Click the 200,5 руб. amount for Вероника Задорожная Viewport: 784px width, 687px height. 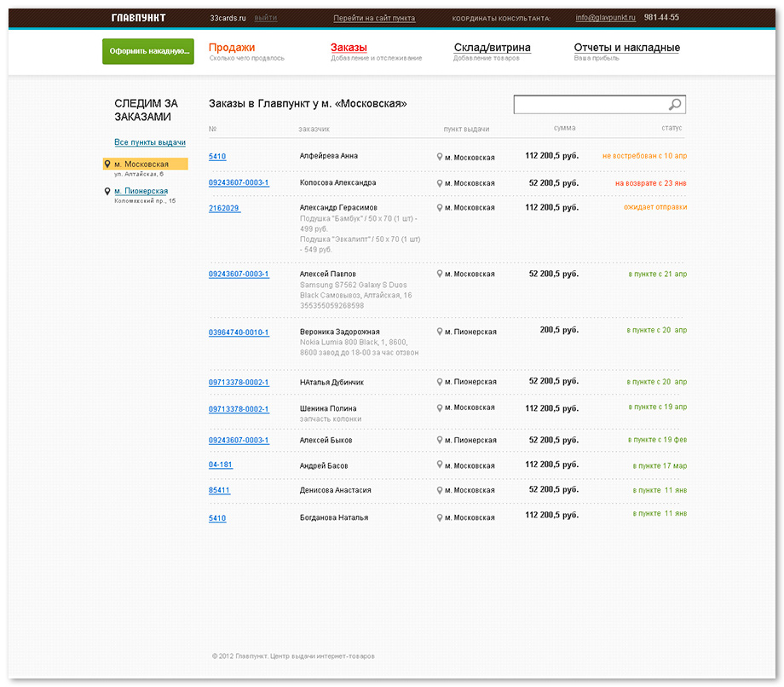(x=559, y=330)
